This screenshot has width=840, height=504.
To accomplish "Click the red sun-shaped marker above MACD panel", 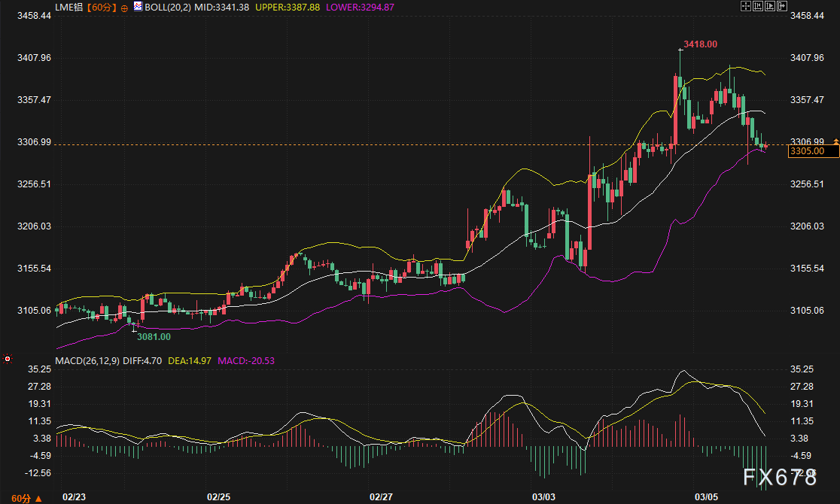I will coord(8,359).
